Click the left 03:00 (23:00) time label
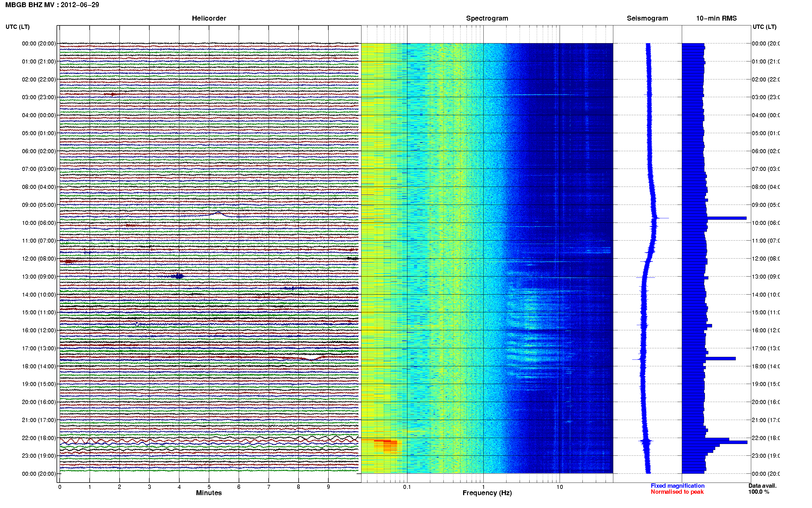The image size is (812, 508). tap(39, 97)
